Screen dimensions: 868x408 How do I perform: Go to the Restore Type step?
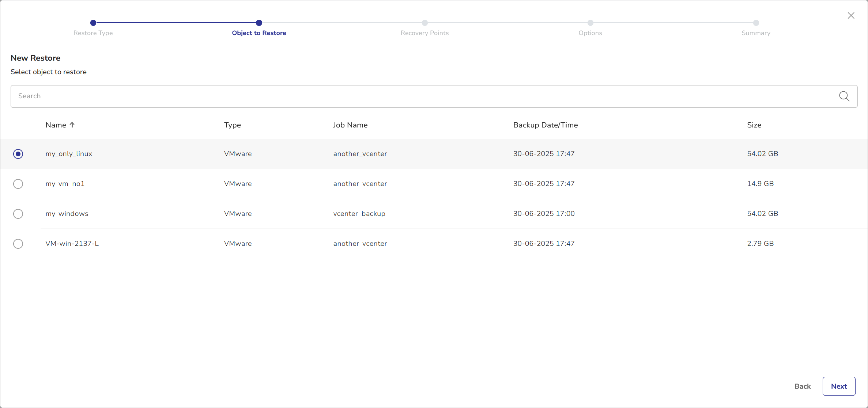coord(93,23)
